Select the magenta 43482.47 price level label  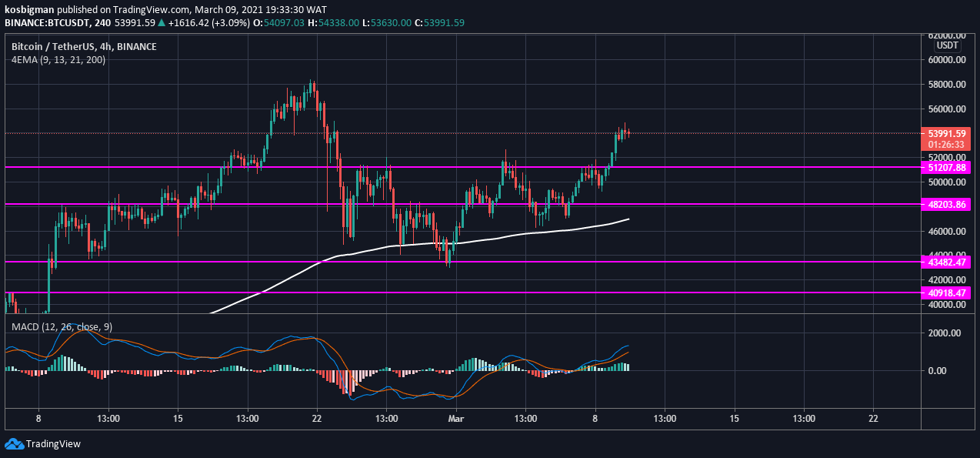click(946, 262)
